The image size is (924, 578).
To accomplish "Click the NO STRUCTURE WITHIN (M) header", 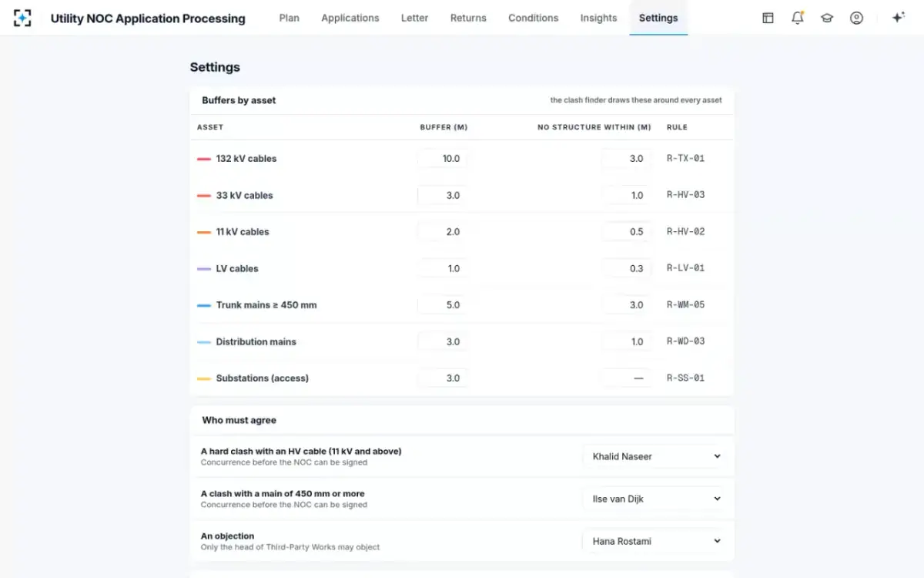I will (594, 127).
